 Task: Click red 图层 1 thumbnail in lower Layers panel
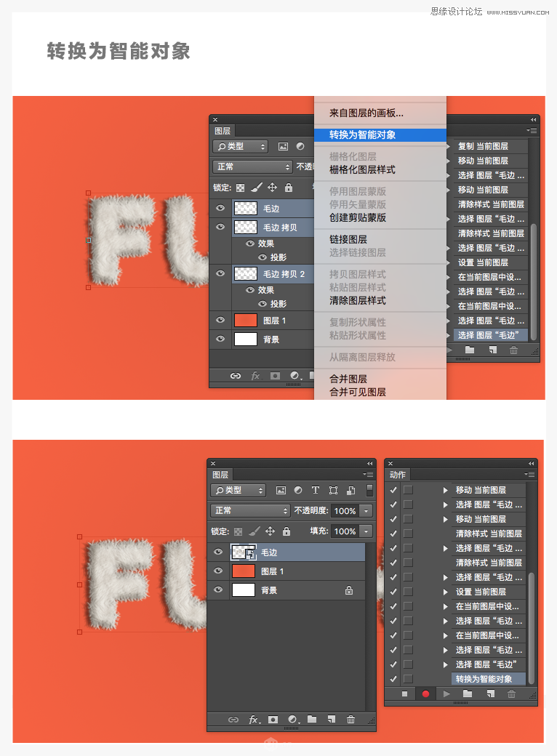tap(244, 571)
